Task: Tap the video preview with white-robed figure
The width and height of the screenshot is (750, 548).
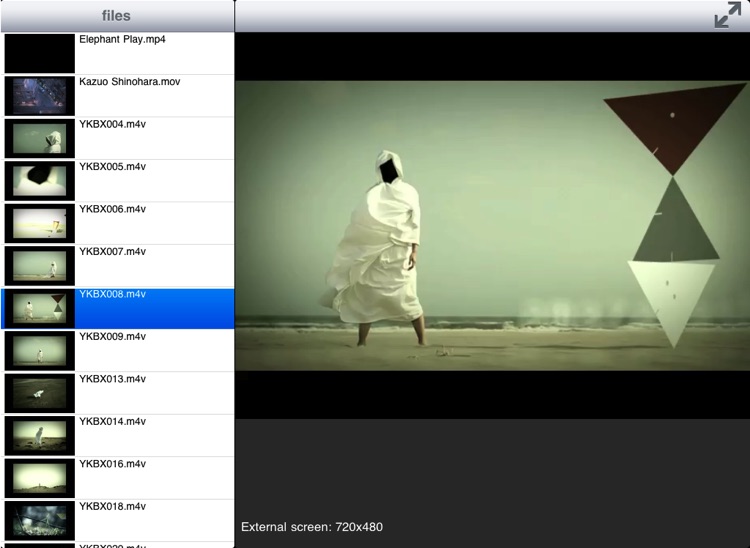Action: [x=492, y=225]
